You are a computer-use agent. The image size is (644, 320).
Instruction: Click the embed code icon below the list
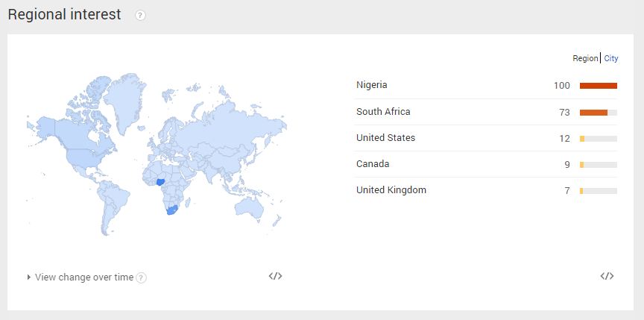[607, 276]
